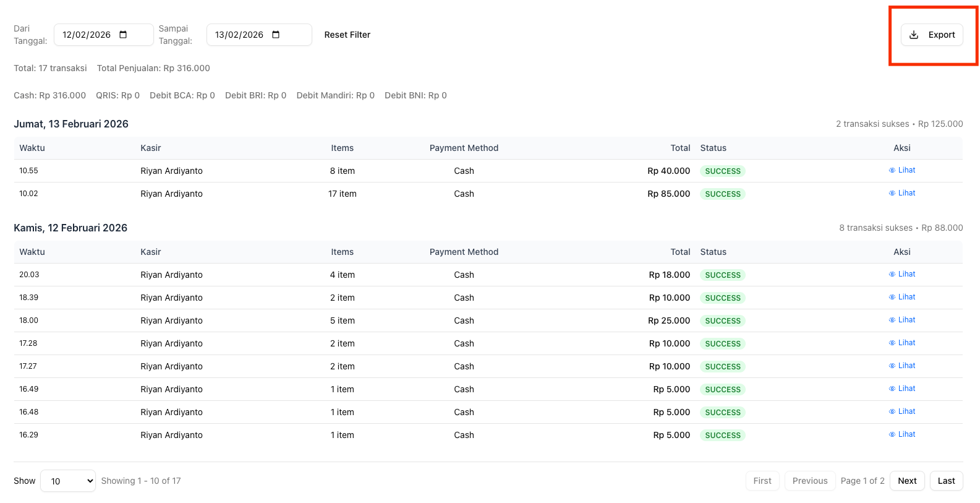Click eye icon for 10.02 transaction
This screenshot has width=980, height=503.
[x=892, y=193]
